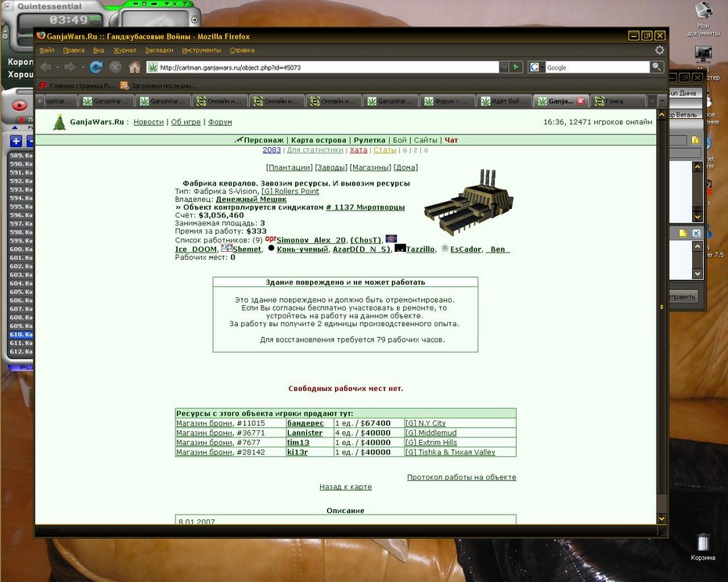Open the Back button history dropdown arrow

58,67
